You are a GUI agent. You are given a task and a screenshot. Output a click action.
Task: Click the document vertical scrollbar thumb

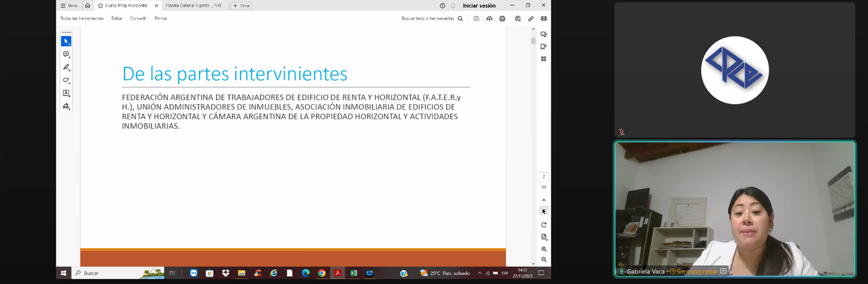(533, 41)
